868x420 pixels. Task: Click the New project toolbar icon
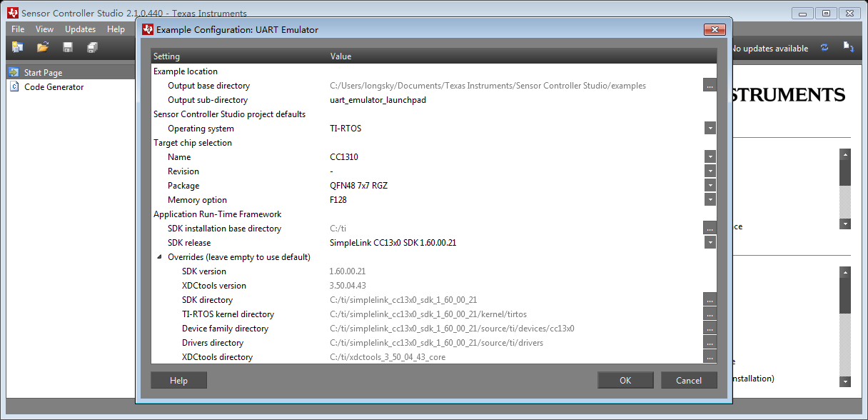[x=17, y=47]
